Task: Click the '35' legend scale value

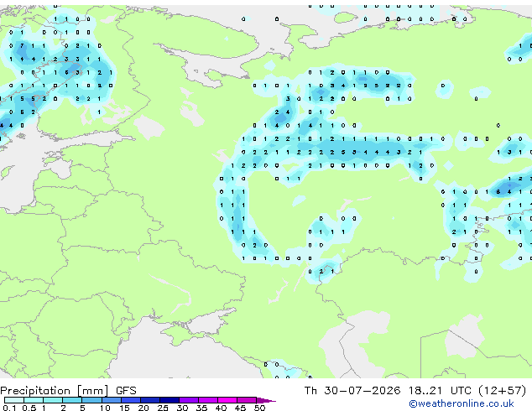Action: [x=202, y=408]
